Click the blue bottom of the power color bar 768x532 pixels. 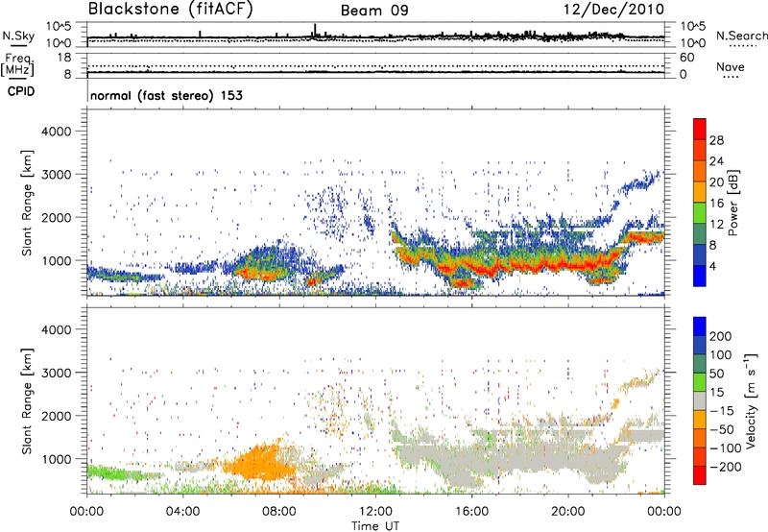pyautogui.click(x=700, y=276)
